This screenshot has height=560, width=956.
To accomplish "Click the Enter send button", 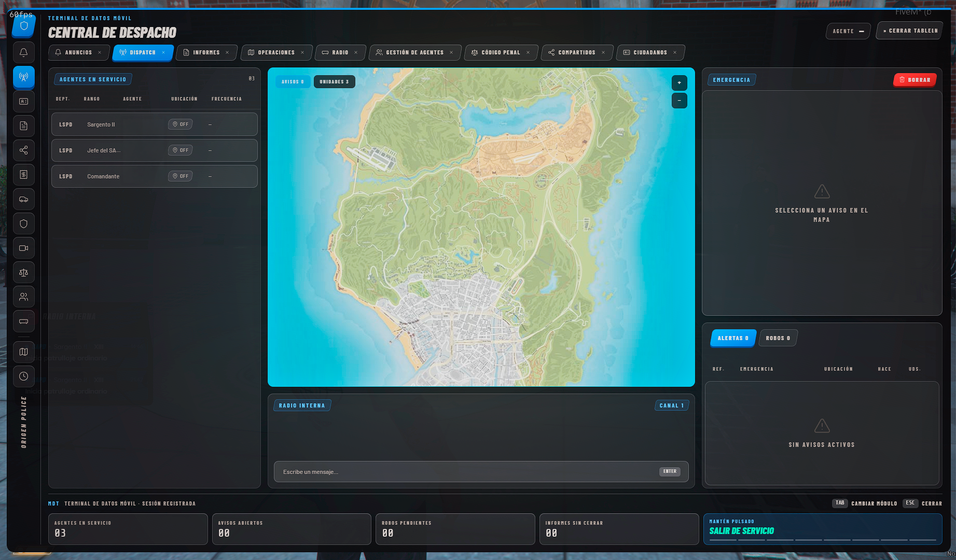I will [x=670, y=471].
